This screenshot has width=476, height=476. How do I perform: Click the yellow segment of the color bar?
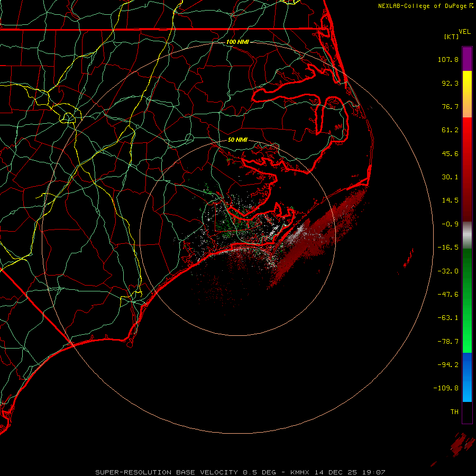[x=467, y=82]
